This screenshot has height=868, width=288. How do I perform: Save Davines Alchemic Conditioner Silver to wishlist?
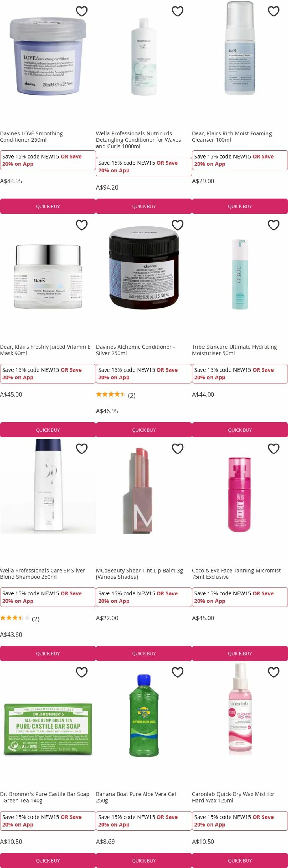click(x=178, y=225)
